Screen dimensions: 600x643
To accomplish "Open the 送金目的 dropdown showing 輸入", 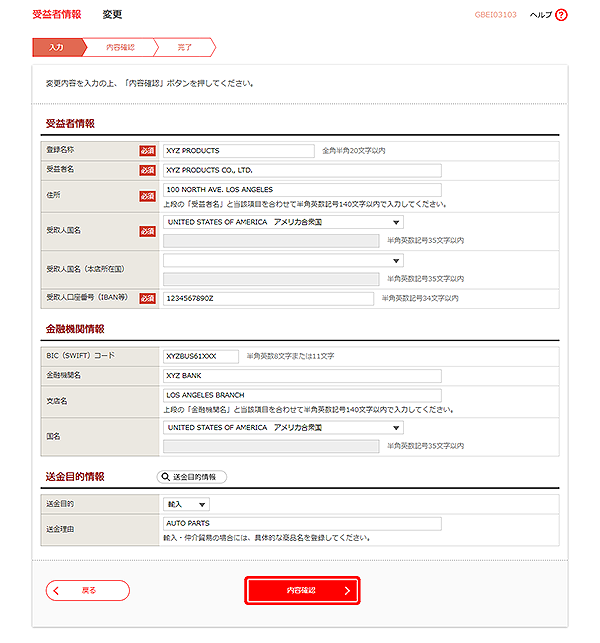I will click(186, 504).
